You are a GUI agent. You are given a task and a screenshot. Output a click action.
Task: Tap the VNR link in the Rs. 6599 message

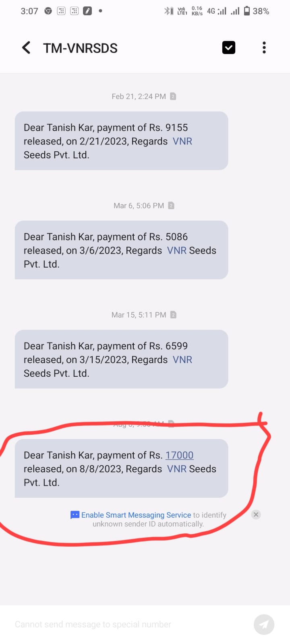click(x=182, y=359)
